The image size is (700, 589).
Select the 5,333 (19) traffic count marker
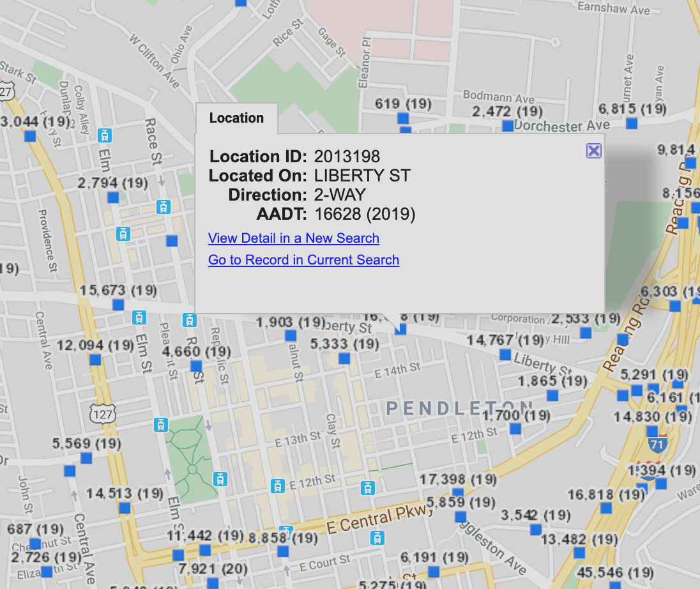pos(344,358)
